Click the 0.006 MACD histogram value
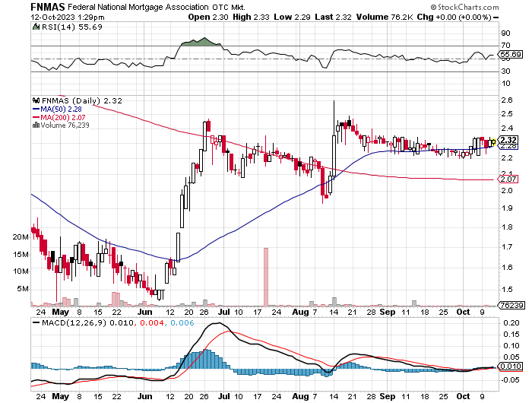Image resolution: width=532 pixels, height=403 pixels. click(x=182, y=322)
